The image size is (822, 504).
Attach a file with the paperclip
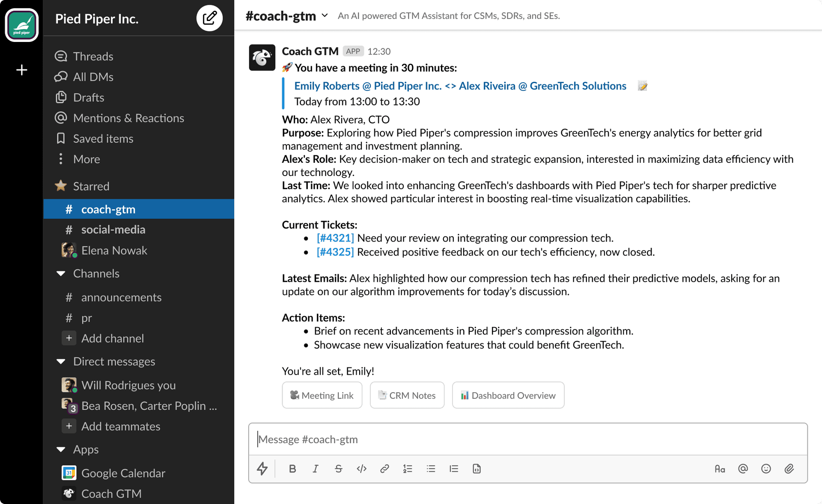[789, 468]
